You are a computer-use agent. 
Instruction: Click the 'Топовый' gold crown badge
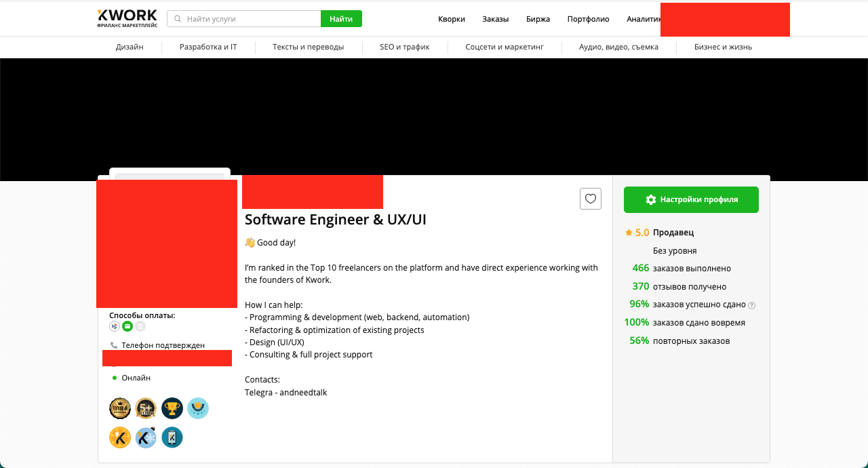(x=120, y=408)
